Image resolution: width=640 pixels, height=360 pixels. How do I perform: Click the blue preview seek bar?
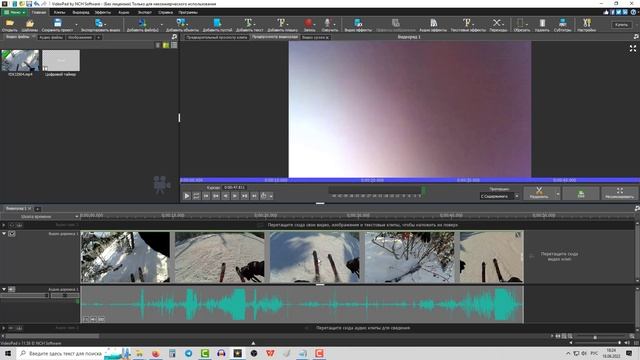410,180
